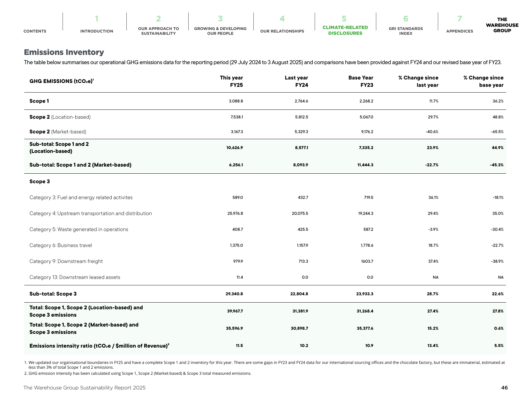Select value 25,976.8 in Category 4 row

click(235, 214)
